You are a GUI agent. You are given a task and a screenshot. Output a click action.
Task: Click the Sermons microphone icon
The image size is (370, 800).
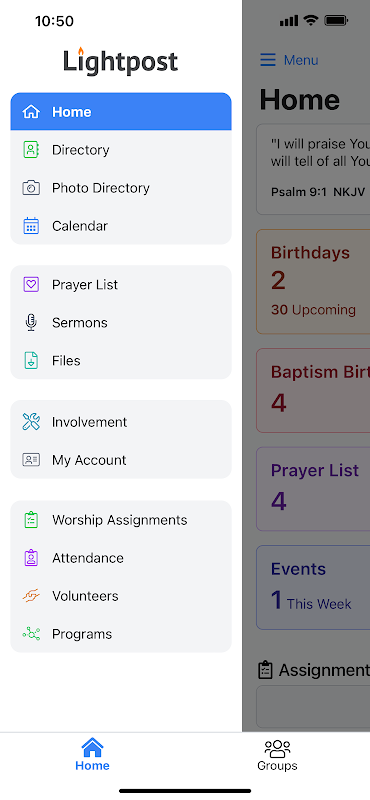tap(31, 322)
